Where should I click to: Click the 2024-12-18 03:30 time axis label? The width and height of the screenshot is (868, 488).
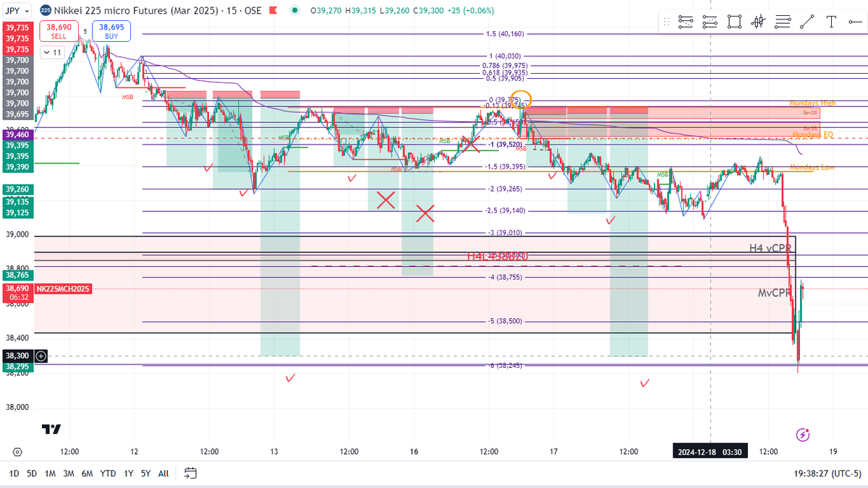tap(710, 452)
